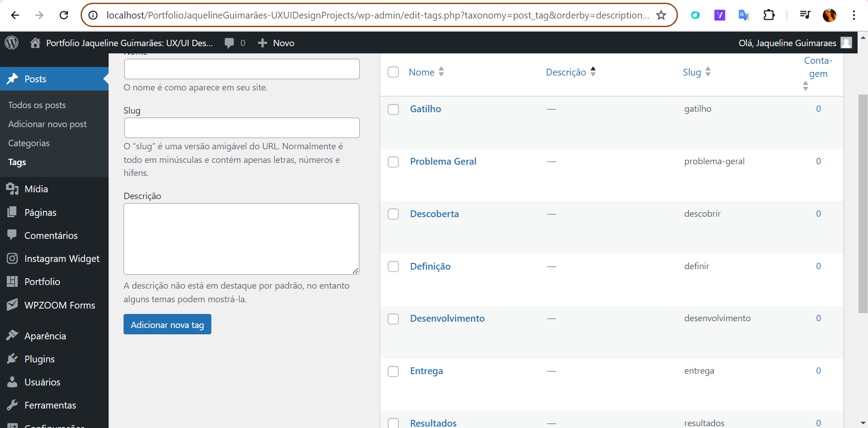Sort tags by Descrição column
The width and height of the screenshot is (868, 428).
pos(571,72)
